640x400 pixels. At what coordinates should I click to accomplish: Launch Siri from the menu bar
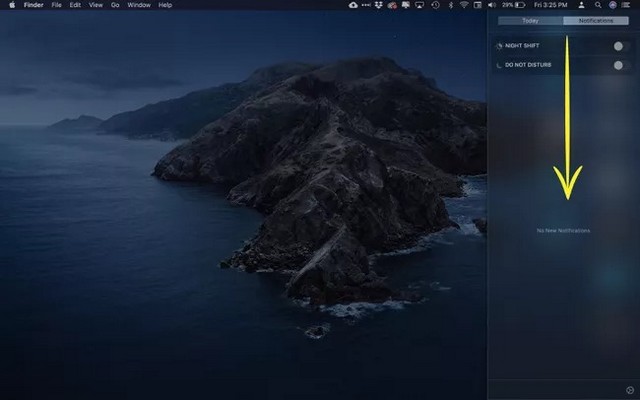click(x=613, y=5)
